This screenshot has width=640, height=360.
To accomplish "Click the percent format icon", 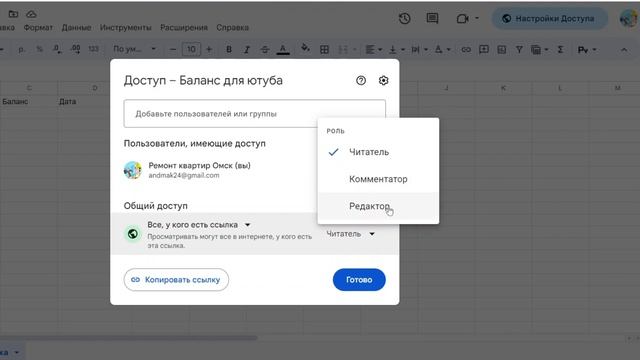I will tap(39, 49).
